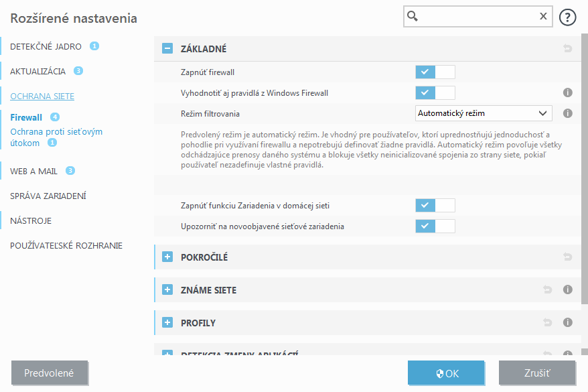588x392 pixels.
Task: Expand the PROFILY section plus icon
Action: coord(167,322)
